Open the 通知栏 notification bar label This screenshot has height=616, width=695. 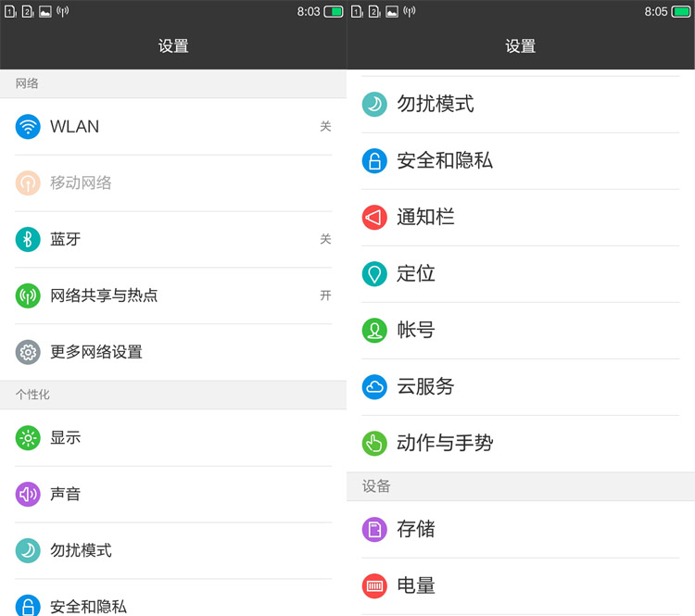pos(425,217)
